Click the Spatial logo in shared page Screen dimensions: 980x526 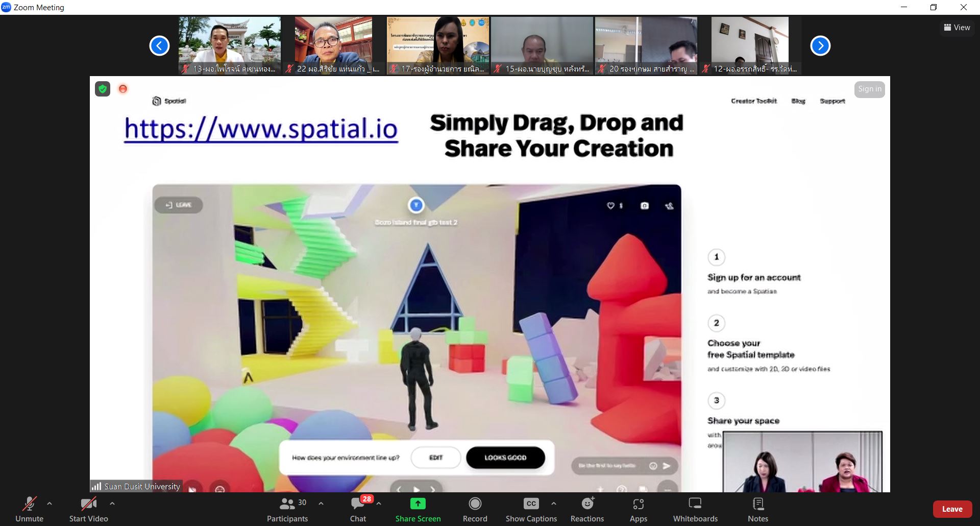pos(169,101)
